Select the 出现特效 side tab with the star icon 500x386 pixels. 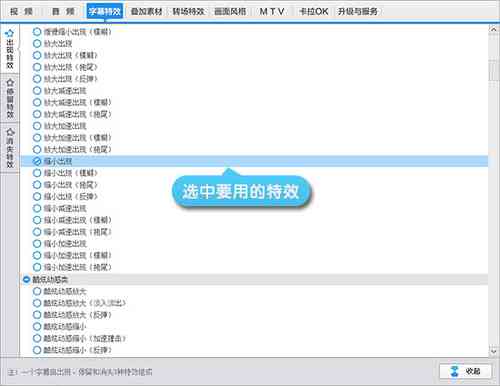click(x=10, y=49)
